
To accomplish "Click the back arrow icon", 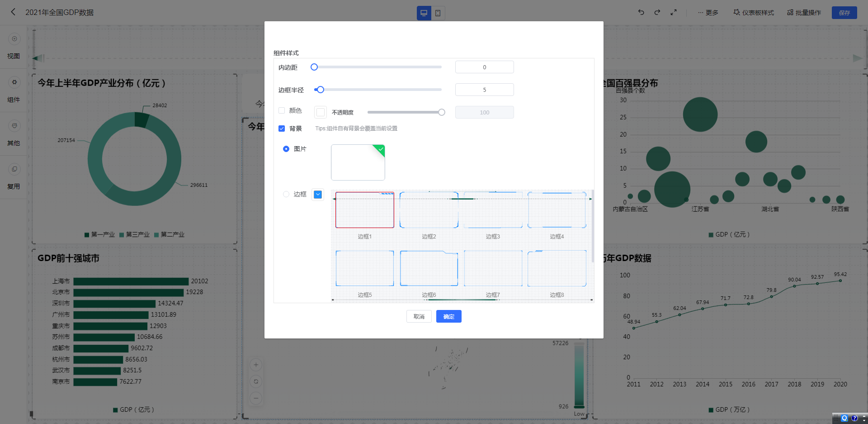I will pos(13,12).
